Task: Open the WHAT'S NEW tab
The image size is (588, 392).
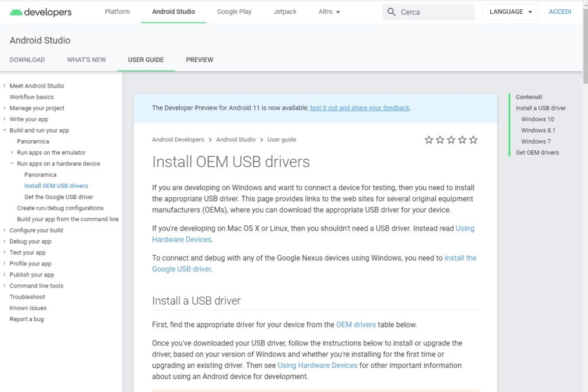Action: (86, 60)
